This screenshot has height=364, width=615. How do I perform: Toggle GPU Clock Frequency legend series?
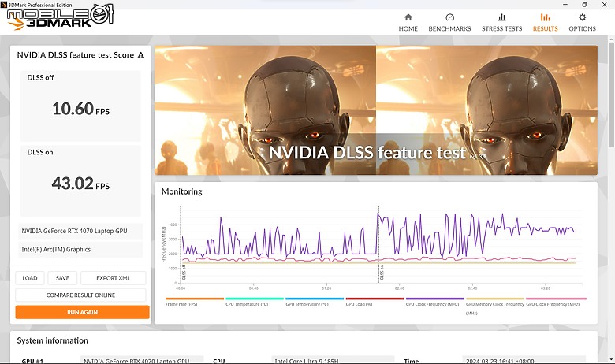tap(556, 302)
